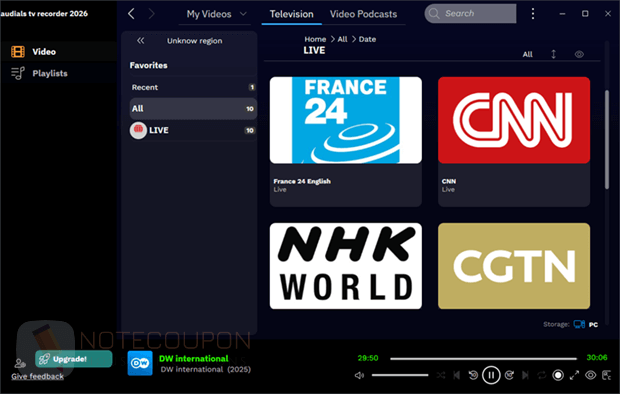The image size is (620, 394).
Task: Go back with the left arrow
Action: [x=132, y=14]
